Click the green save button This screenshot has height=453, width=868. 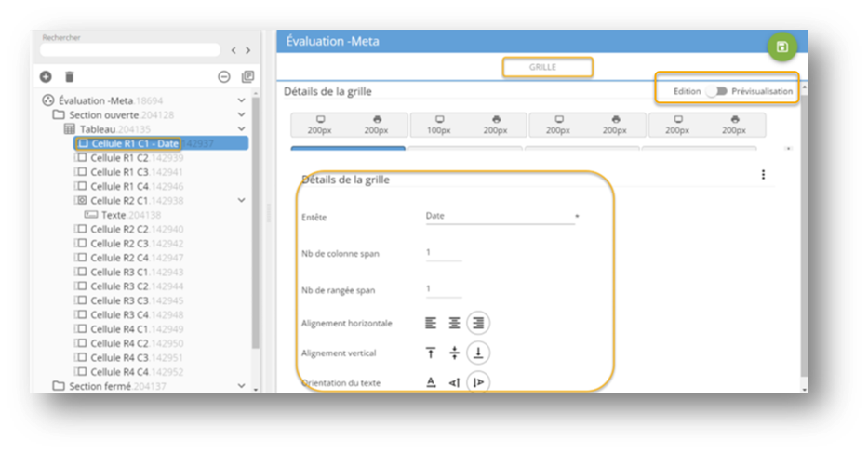pos(781,47)
